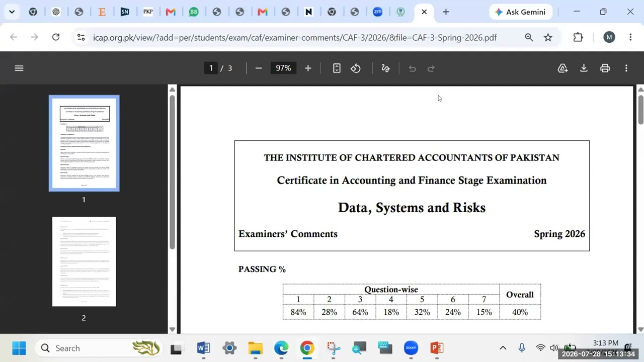
Task: Enable the PDF draw annotation tool
Action: point(386,68)
